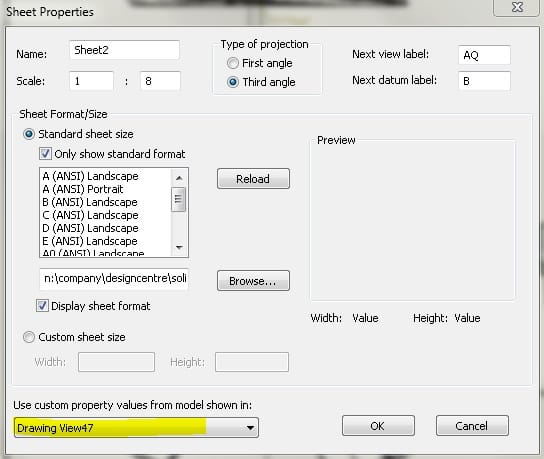The width and height of the screenshot is (544, 459).
Task: Select A (ANSI) Landscape format
Action: [91, 176]
